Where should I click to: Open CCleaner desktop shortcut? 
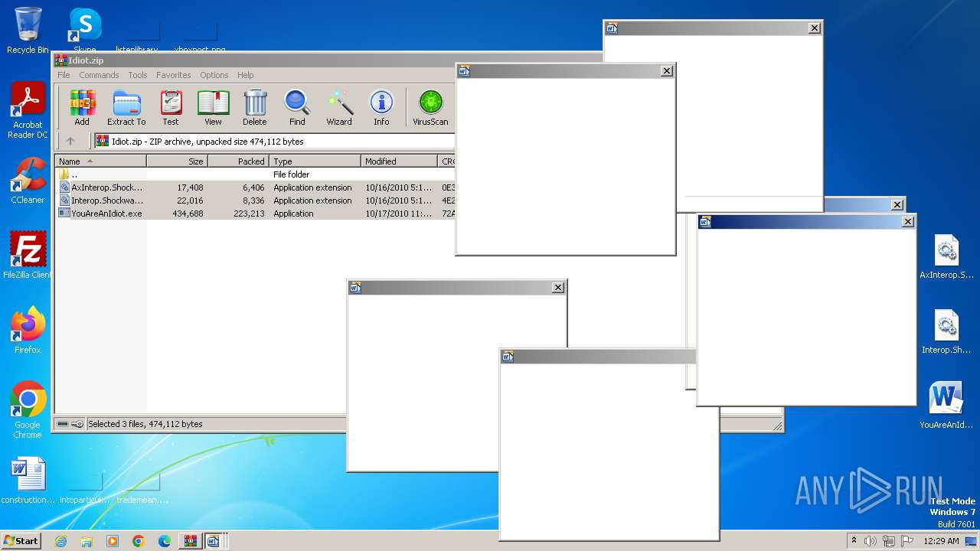28,181
